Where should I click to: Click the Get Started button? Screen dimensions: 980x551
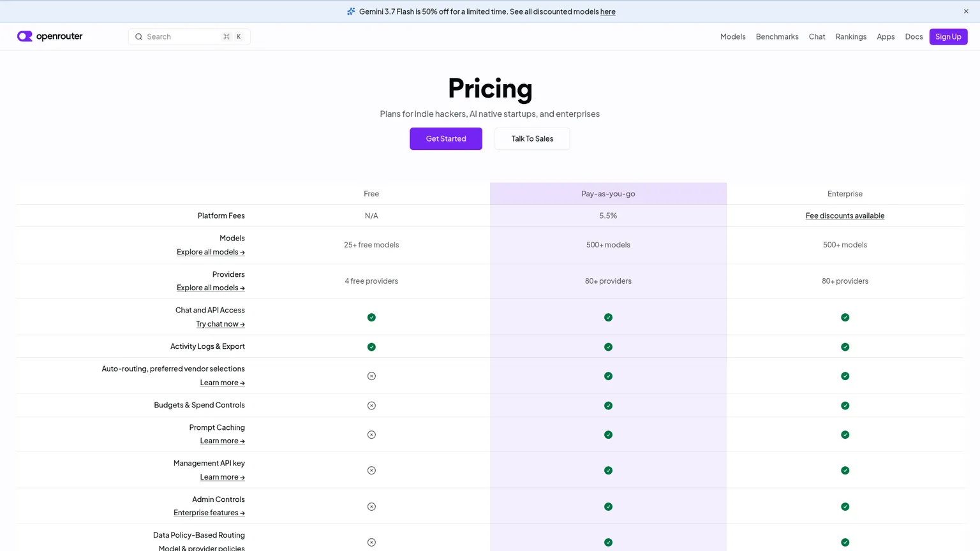pos(446,139)
